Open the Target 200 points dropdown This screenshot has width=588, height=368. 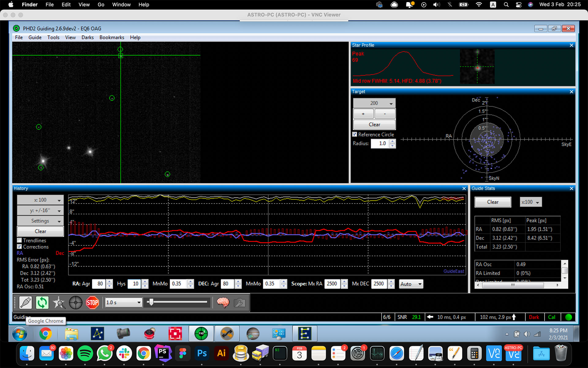click(x=374, y=103)
